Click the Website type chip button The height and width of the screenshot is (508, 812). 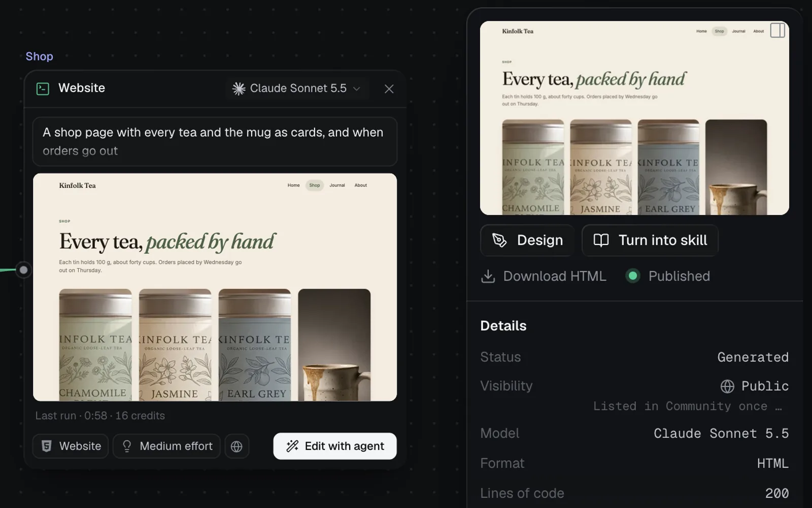(71, 446)
